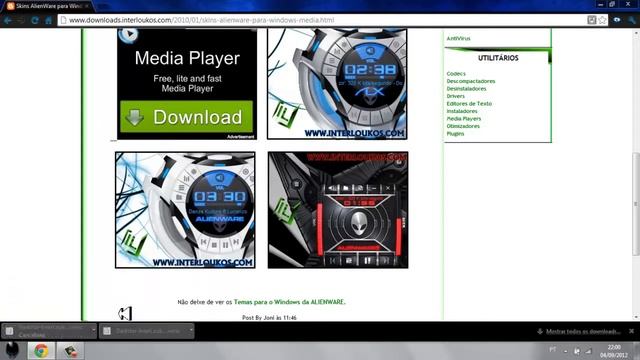The height and width of the screenshot is (360, 640).
Task: Click the page vertical scrollbar thumb
Action: [636, 204]
